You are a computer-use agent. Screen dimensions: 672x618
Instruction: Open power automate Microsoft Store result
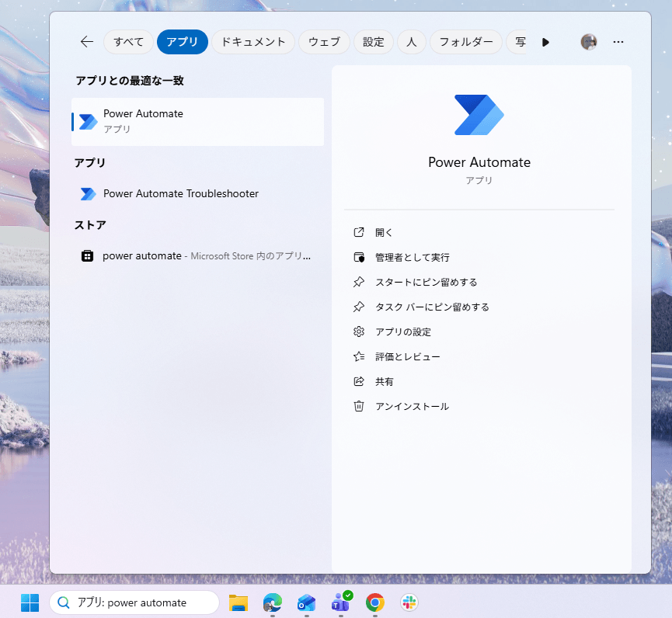(x=197, y=255)
